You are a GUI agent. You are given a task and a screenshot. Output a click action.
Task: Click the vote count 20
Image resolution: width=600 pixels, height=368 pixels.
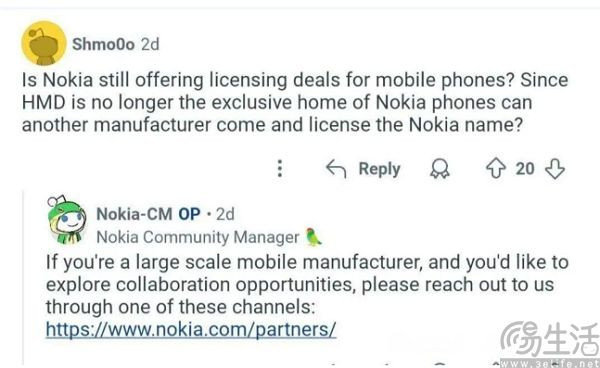click(525, 169)
